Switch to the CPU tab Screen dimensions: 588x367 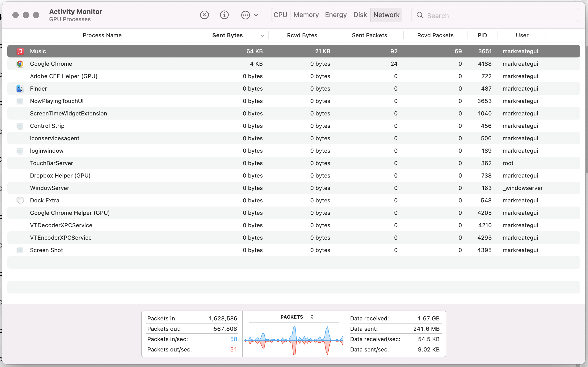[x=280, y=15]
